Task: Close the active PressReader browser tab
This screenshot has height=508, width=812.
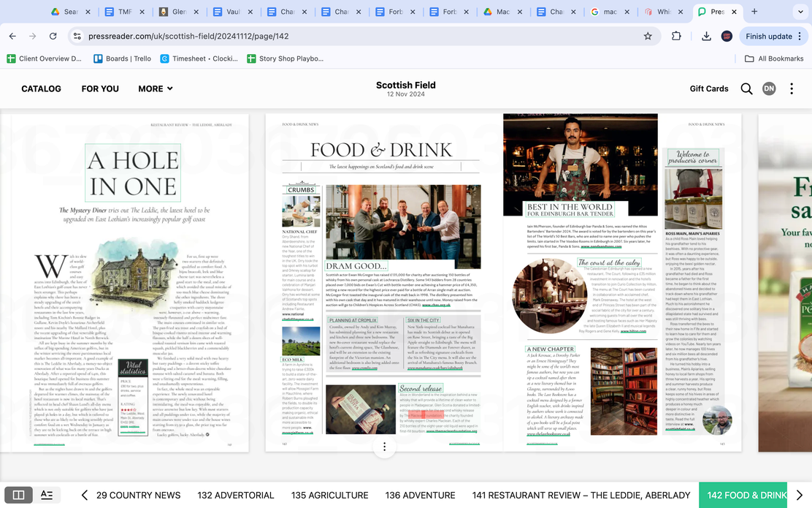Action: (x=734, y=12)
